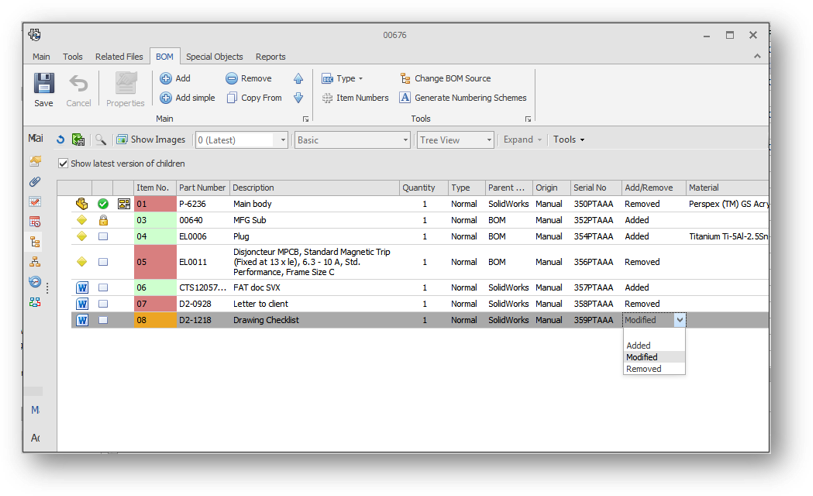Open Item Numbers tool
The width and height of the screenshot is (813, 496).
(x=355, y=97)
